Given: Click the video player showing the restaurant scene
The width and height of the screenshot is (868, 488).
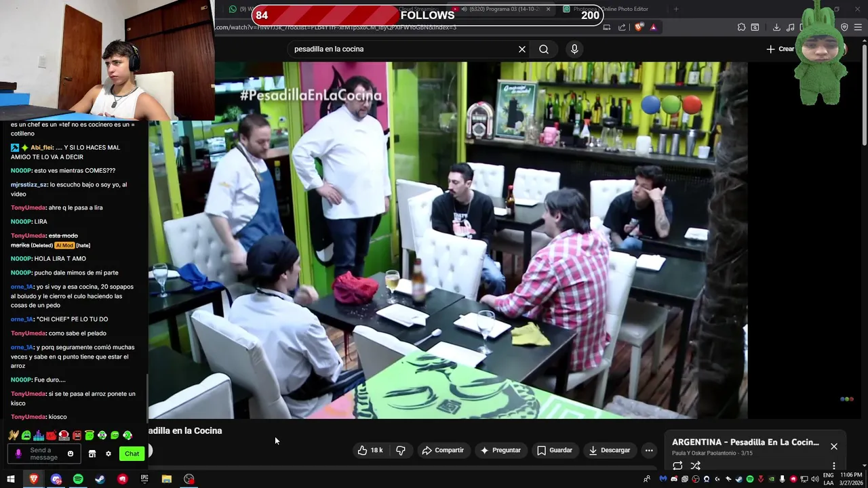Looking at the screenshot, I should pyautogui.click(x=448, y=241).
